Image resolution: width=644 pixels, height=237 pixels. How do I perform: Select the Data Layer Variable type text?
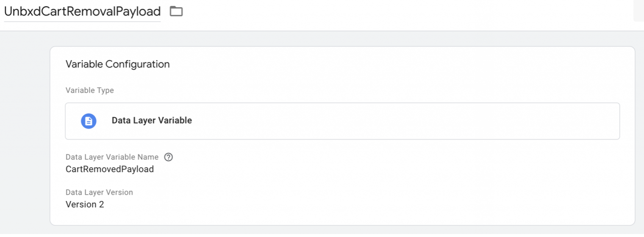tap(152, 121)
